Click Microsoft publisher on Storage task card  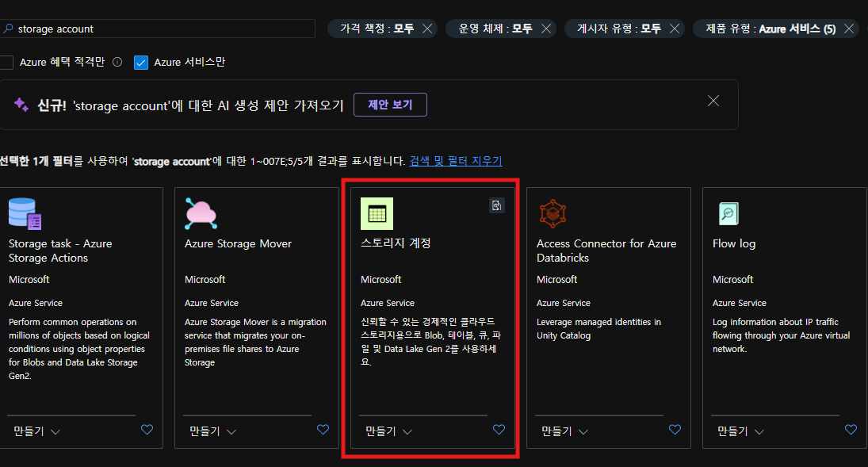point(29,280)
